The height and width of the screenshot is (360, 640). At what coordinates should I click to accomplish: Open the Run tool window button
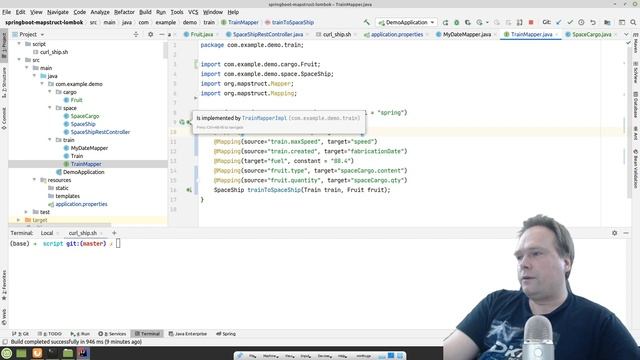coord(80,334)
